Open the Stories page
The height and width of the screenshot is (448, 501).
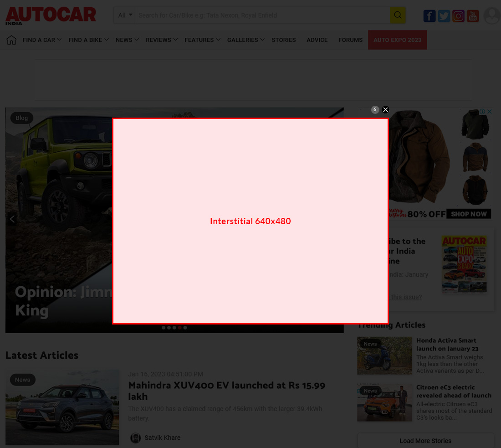click(284, 40)
